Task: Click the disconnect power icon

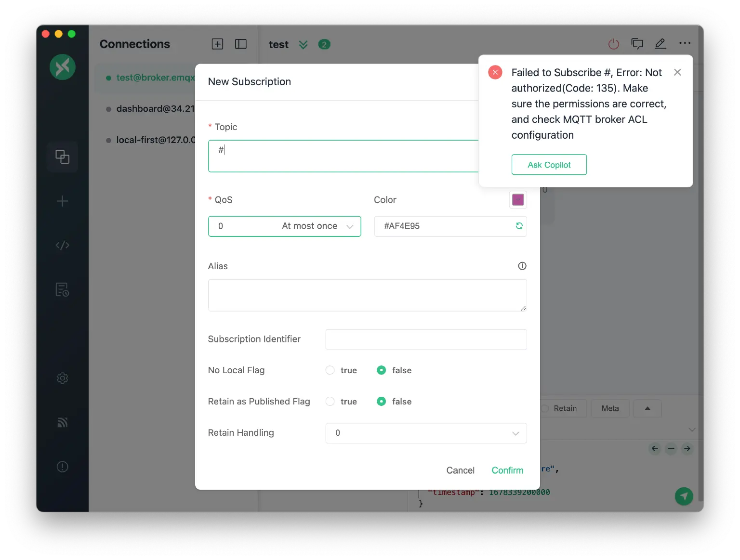Action: (613, 44)
